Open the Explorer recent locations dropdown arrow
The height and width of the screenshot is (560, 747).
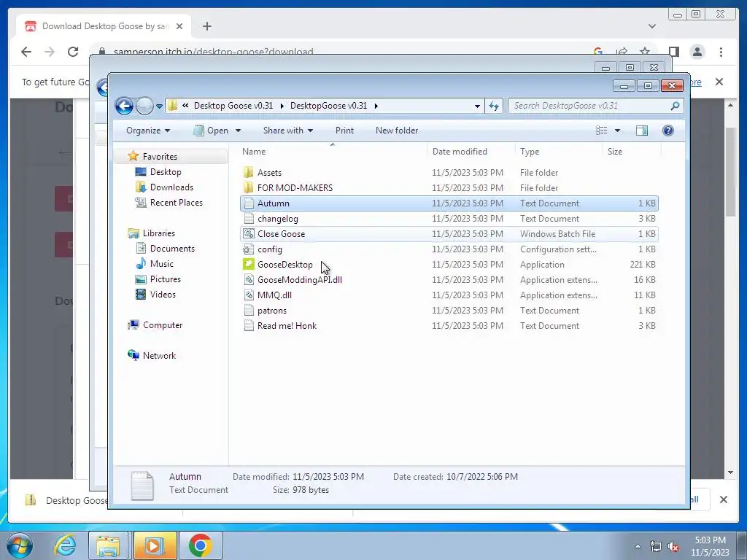tap(160, 106)
